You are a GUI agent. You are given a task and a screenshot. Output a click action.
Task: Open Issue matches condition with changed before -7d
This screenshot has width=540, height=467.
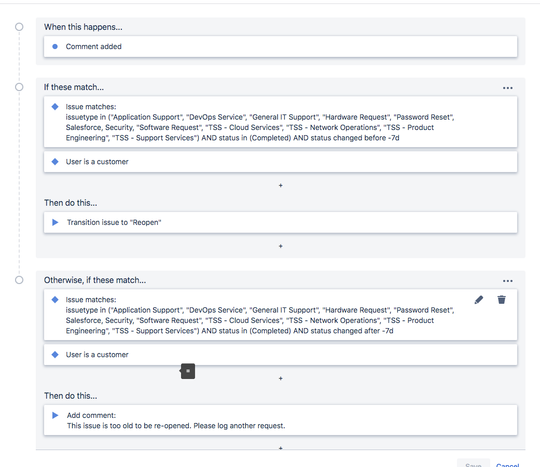(280, 122)
